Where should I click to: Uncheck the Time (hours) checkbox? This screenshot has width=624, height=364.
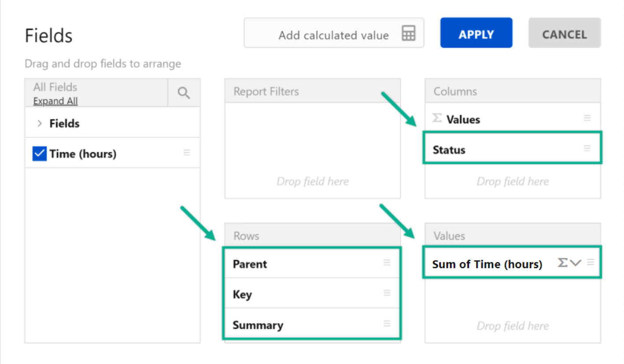[40, 154]
